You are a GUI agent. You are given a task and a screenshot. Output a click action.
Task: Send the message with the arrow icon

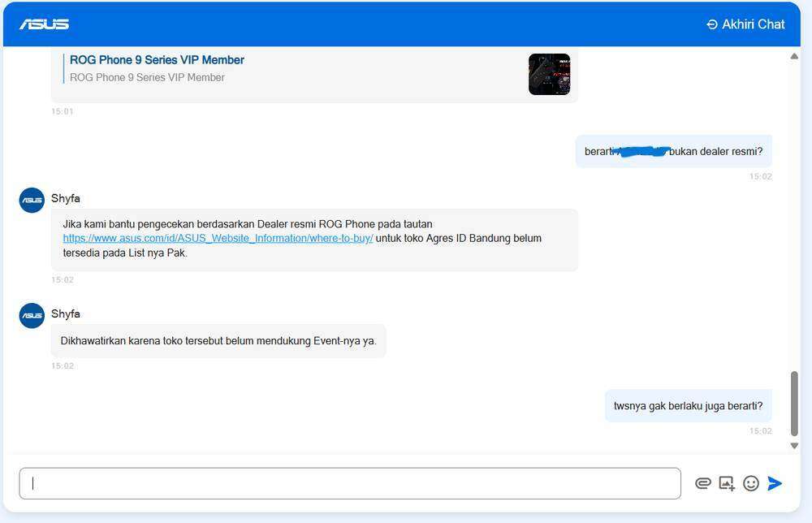coord(775,483)
